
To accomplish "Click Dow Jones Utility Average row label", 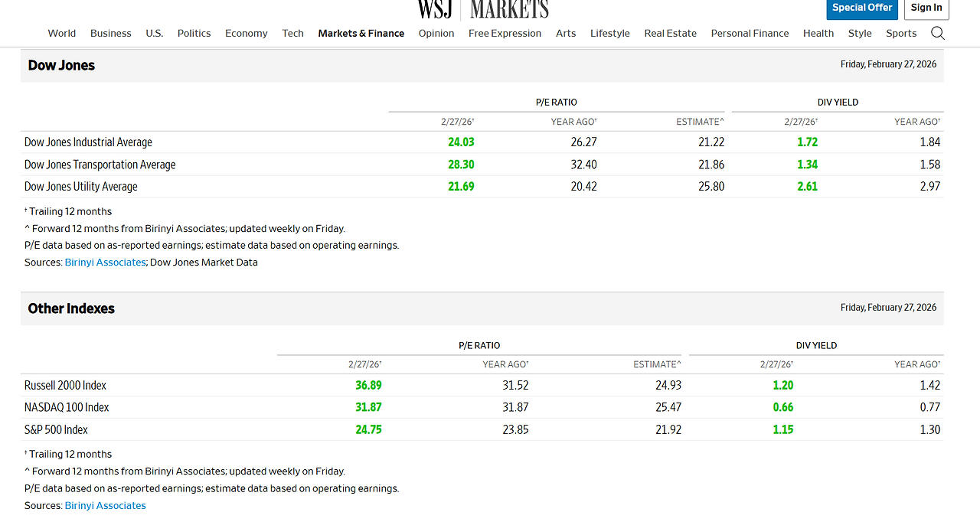I will pyautogui.click(x=80, y=187).
